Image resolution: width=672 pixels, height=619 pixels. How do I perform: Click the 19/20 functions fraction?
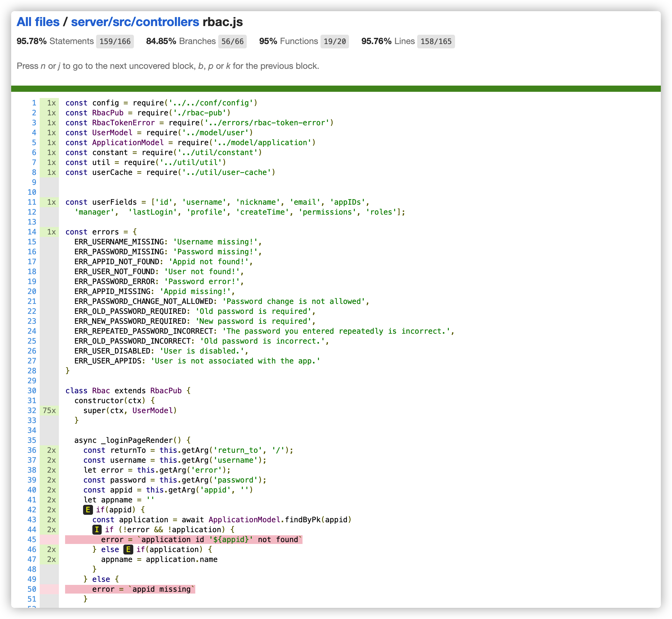[x=334, y=42]
